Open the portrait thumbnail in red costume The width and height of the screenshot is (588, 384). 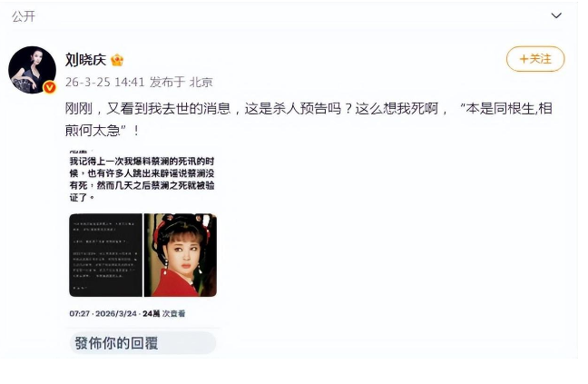(x=181, y=255)
